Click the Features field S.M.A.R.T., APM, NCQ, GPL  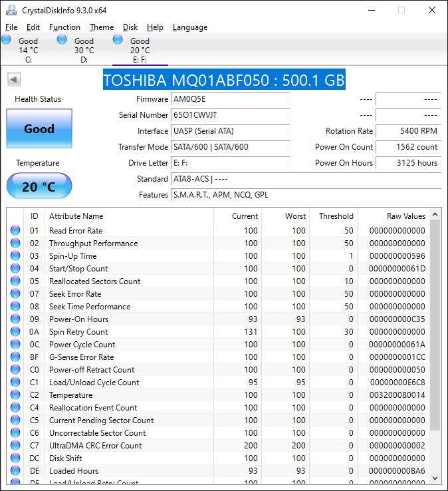point(306,195)
